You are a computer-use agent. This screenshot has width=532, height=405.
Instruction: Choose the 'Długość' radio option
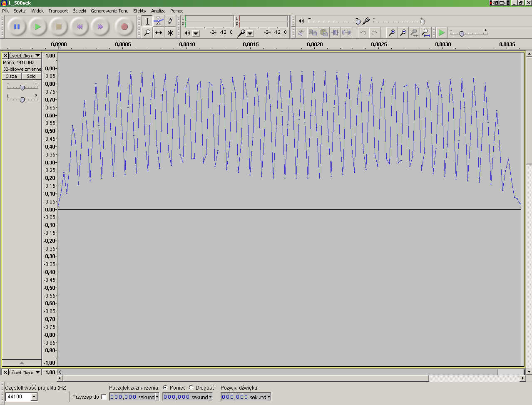pyautogui.click(x=191, y=388)
